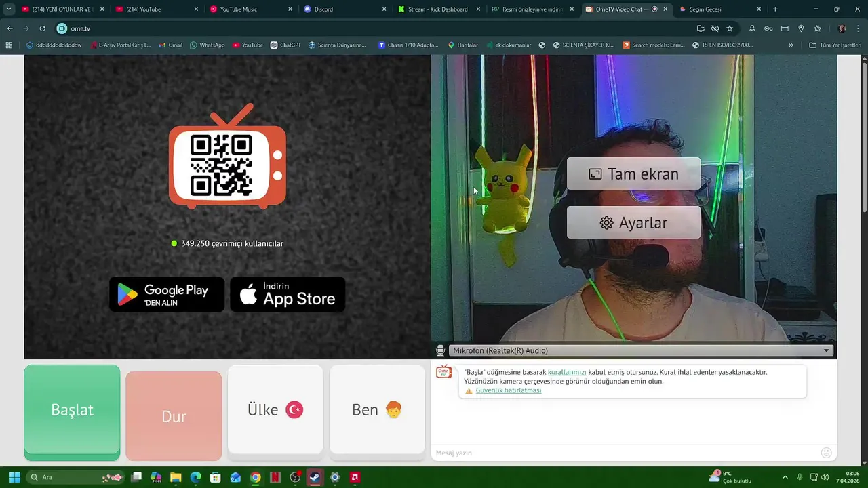Viewport: 868px width, 488px height.
Task: Open a new browser tab
Action: click(775, 9)
